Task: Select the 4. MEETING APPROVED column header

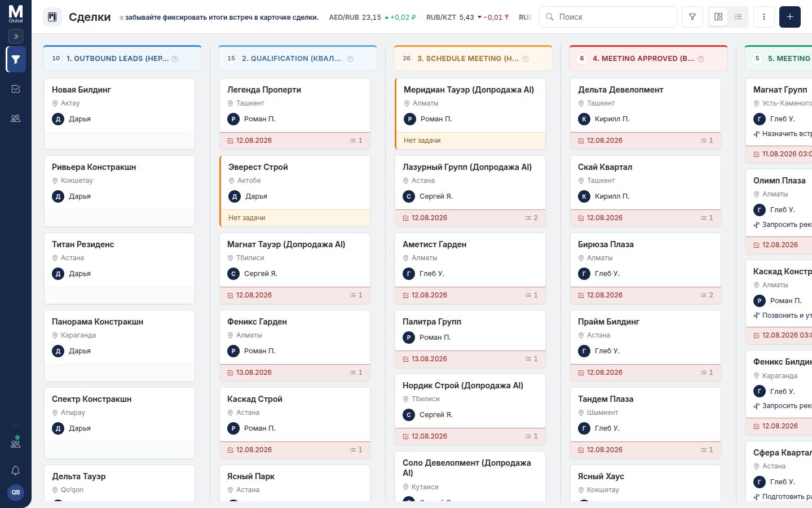Action: 648,58
